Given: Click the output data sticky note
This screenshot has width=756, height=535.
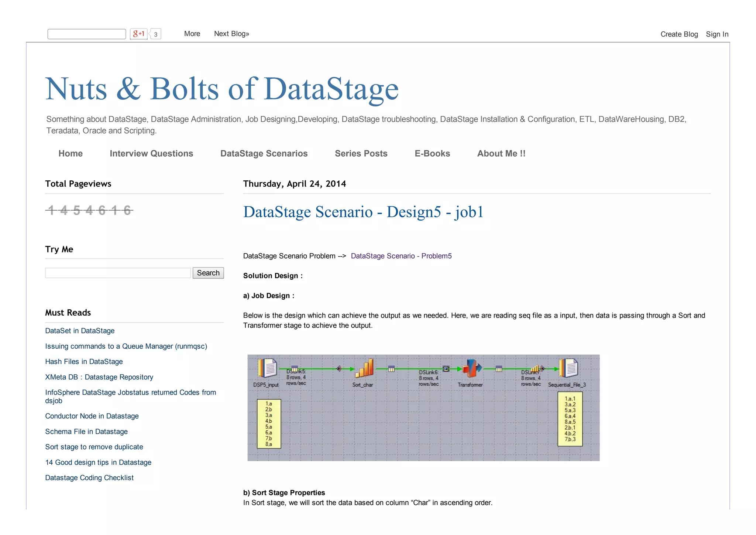Looking at the screenshot, I should [x=570, y=419].
